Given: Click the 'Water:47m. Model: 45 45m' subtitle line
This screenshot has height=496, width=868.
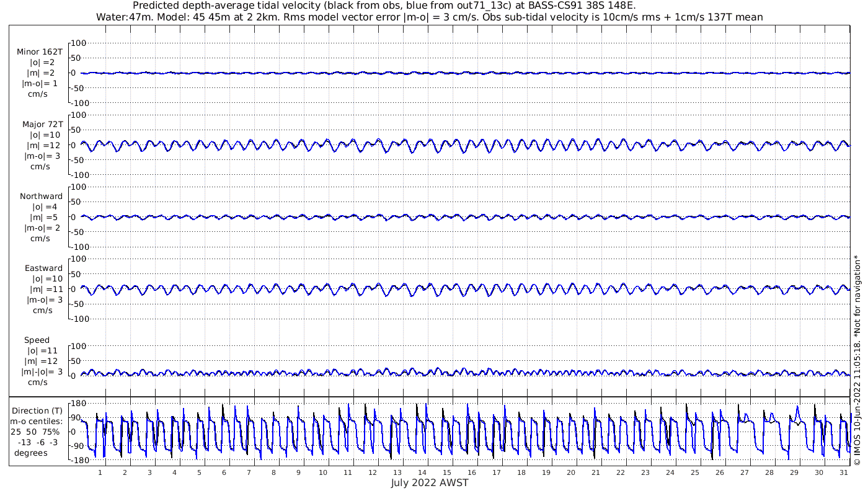Looking at the screenshot, I should click(x=429, y=17).
